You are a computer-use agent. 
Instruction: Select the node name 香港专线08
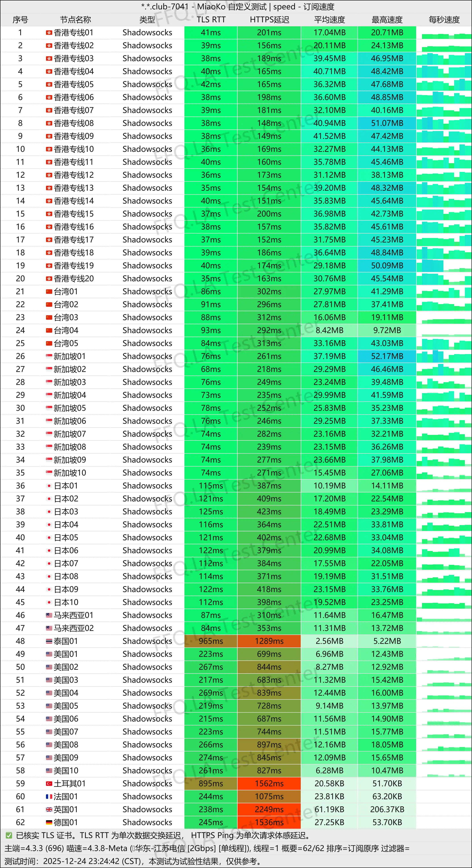tap(73, 123)
